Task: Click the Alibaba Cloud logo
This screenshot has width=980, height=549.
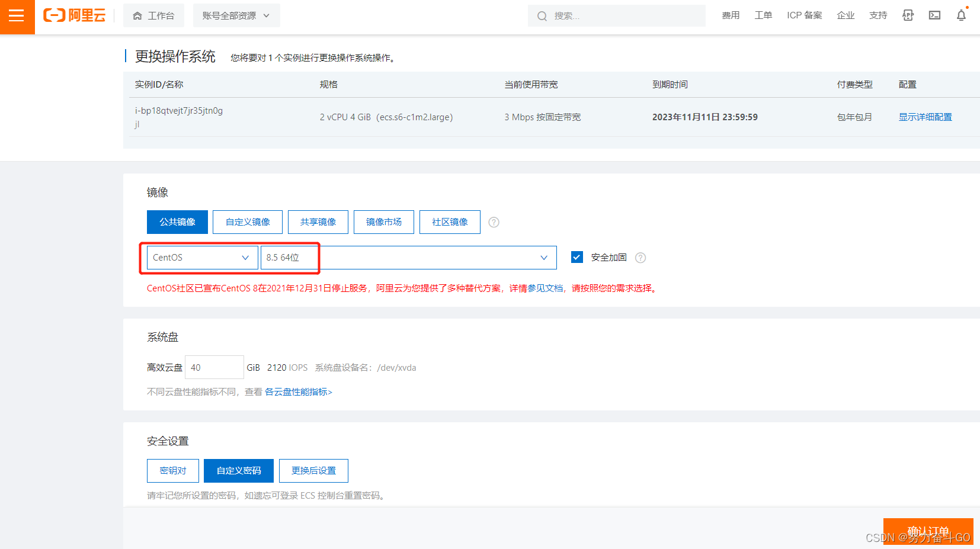Action: 75,15
